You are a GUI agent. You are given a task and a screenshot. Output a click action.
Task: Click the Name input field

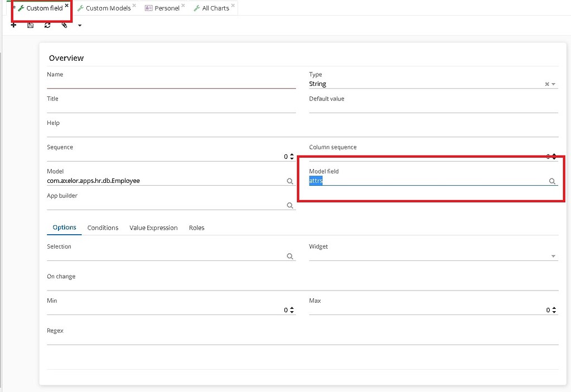(x=171, y=84)
